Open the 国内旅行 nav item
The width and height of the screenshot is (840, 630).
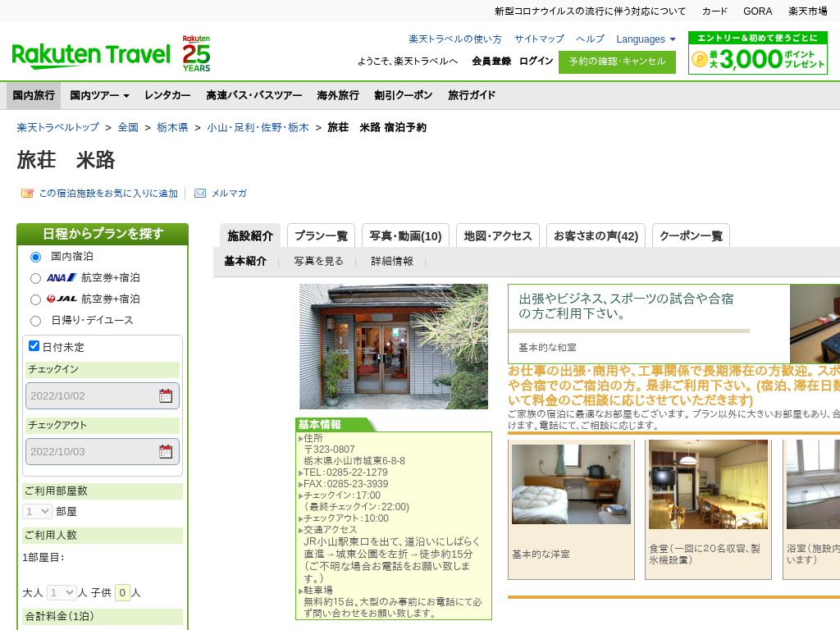(x=34, y=95)
